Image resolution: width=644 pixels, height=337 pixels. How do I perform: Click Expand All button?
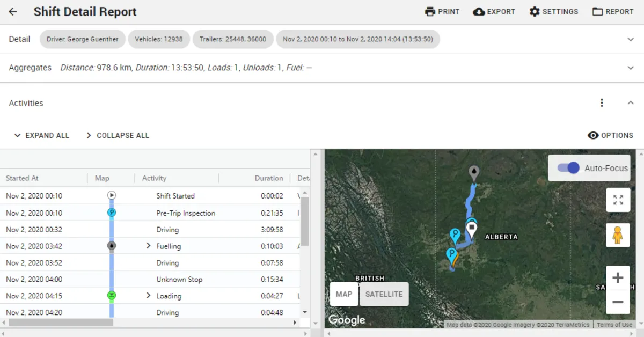pyautogui.click(x=41, y=135)
